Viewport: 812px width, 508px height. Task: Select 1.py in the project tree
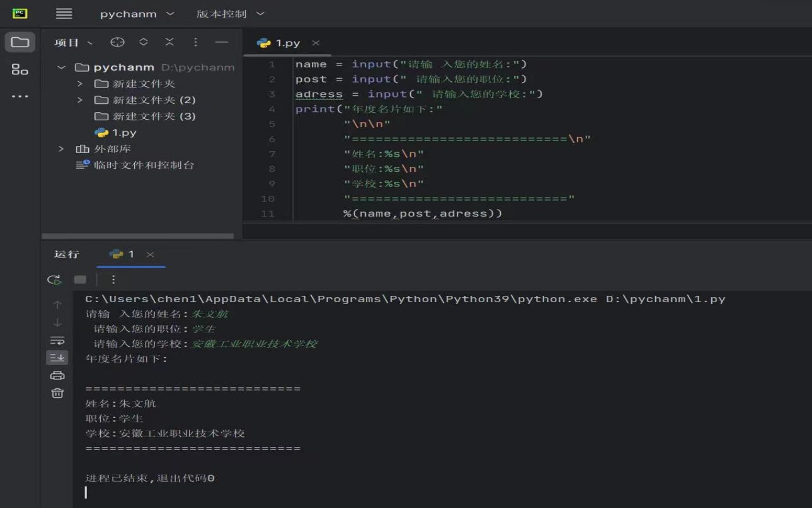click(124, 133)
